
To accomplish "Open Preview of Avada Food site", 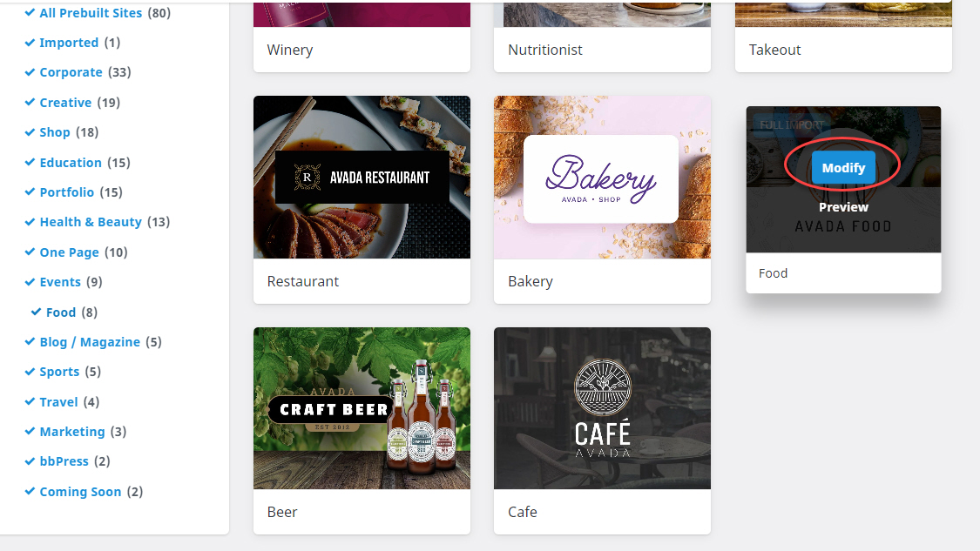I will click(x=843, y=207).
